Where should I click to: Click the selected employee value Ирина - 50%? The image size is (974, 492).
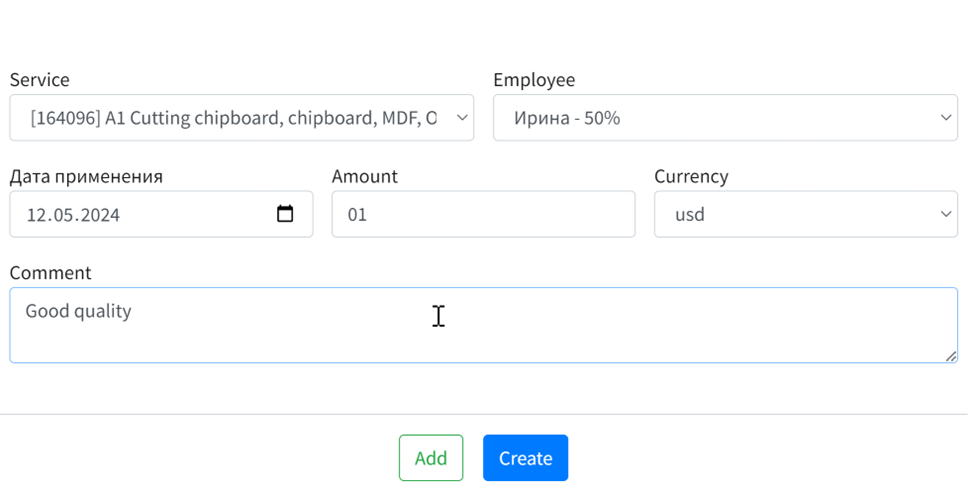pos(567,118)
